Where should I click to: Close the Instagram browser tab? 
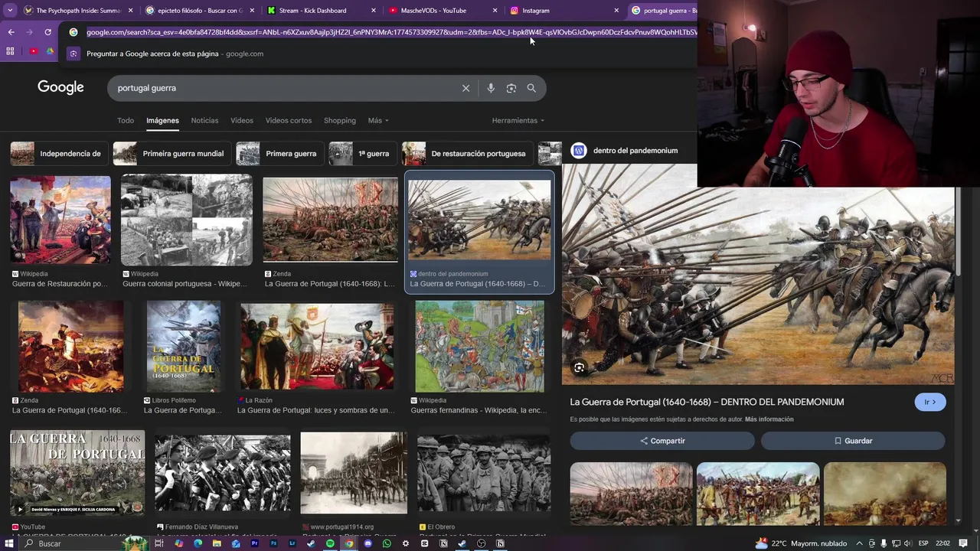[616, 11]
